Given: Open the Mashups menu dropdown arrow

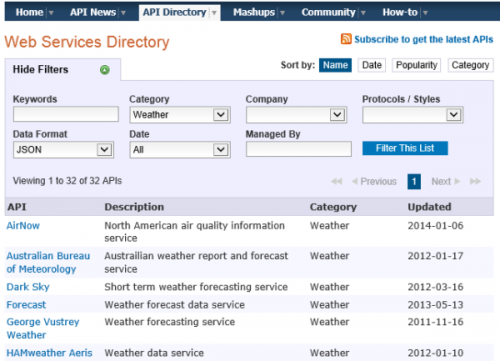Looking at the screenshot, I should click(x=282, y=13).
